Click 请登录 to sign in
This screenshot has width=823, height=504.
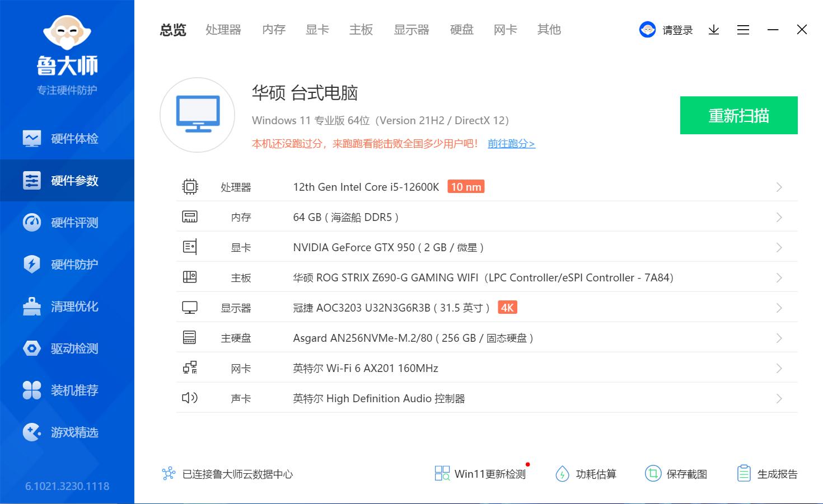pos(676,30)
